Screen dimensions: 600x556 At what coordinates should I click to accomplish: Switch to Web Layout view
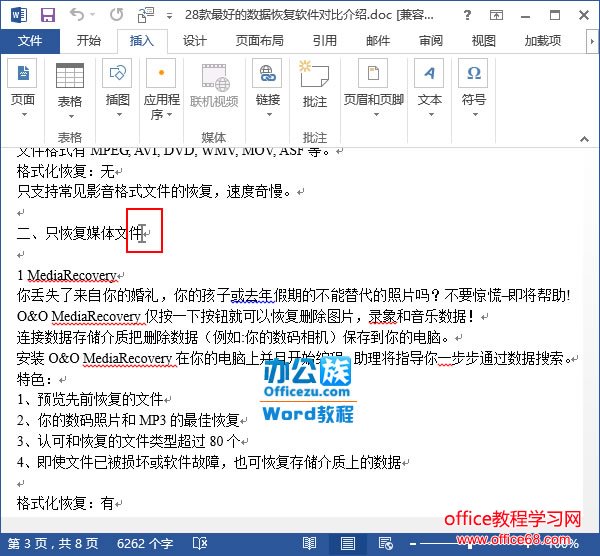(x=385, y=543)
